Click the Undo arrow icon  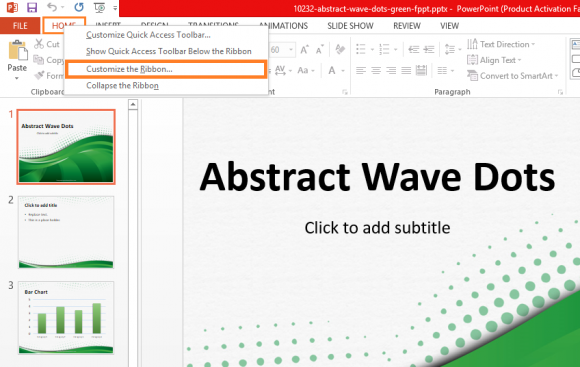tap(52, 7)
